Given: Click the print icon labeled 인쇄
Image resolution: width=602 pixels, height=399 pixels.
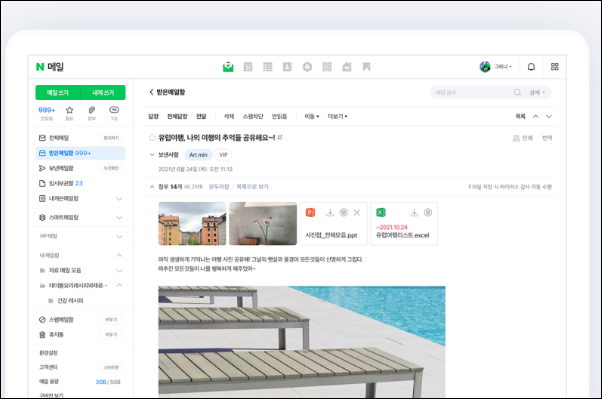Looking at the screenshot, I should [x=523, y=138].
